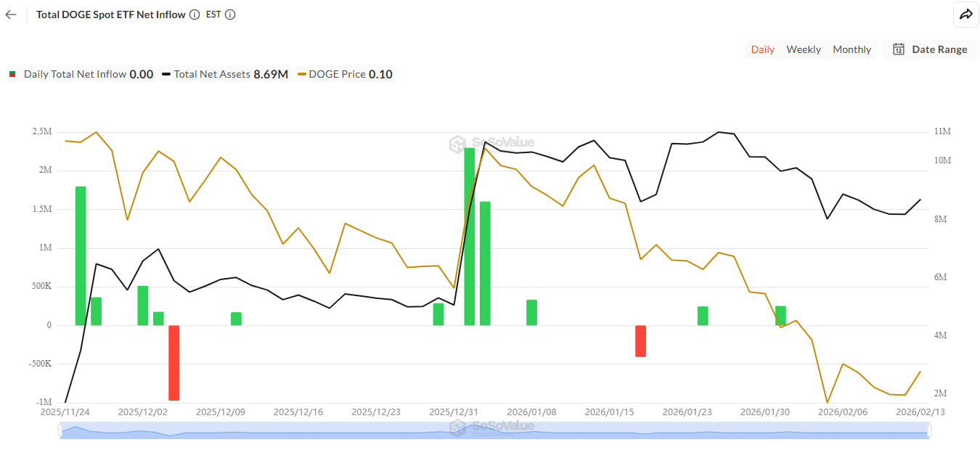Open the share icon at top right
Image resolution: width=980 pixels, height=458 pixels.
pyautogui.click(x=966, y=15)
